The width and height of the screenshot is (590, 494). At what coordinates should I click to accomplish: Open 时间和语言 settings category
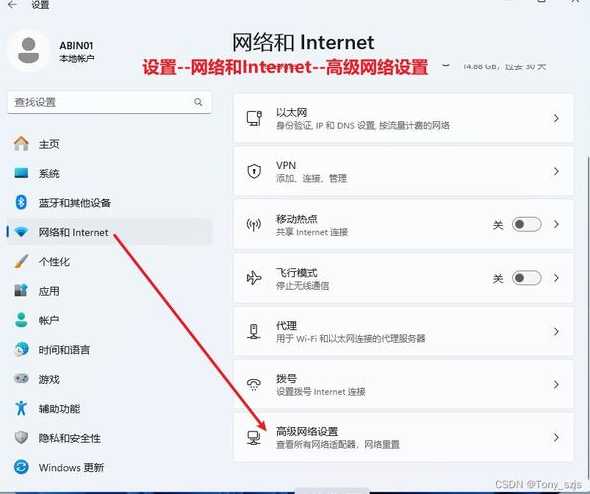tap(109, 350)
